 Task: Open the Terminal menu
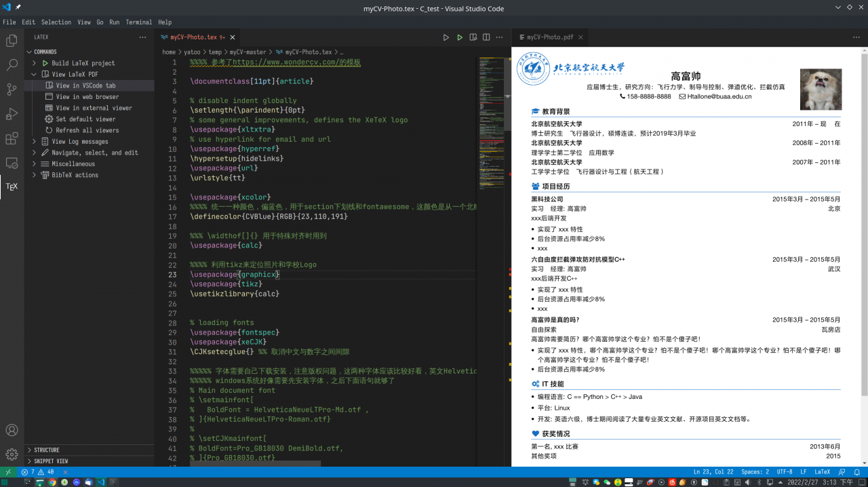click(x=138, y=22)
